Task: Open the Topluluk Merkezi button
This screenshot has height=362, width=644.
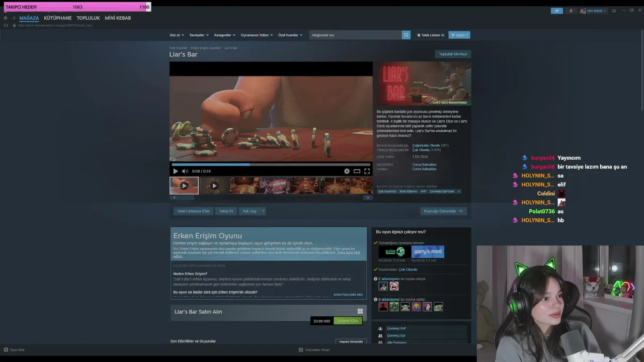Action: tap(453, 54)
